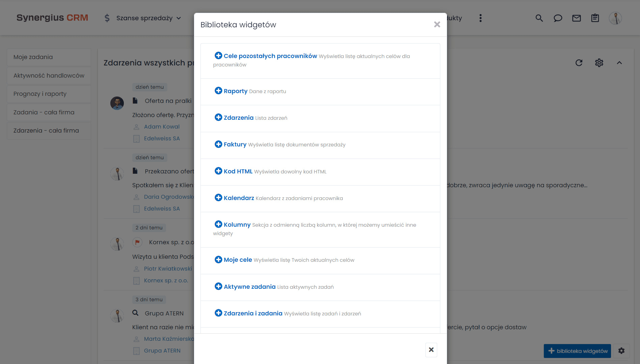The height and width of the screenshot is (364, 640).
Task: Switch to Prognozy i raporty tab
Action: tap(40, 94)
